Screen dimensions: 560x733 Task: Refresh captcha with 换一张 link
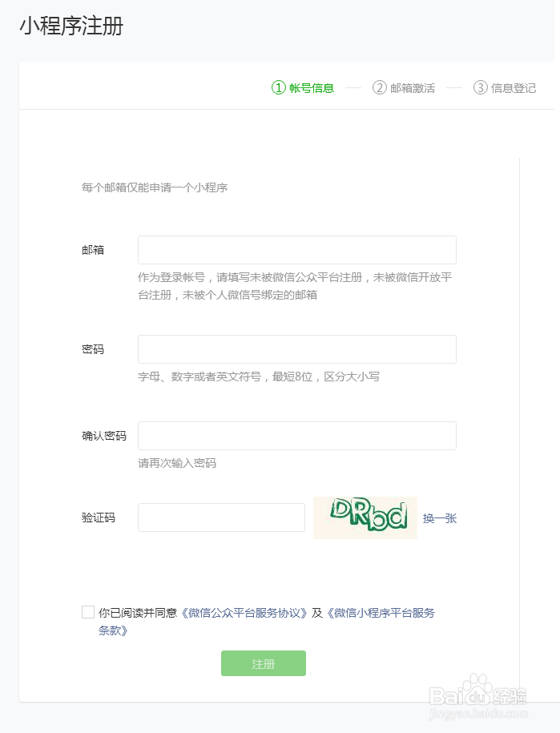[440, 518]
